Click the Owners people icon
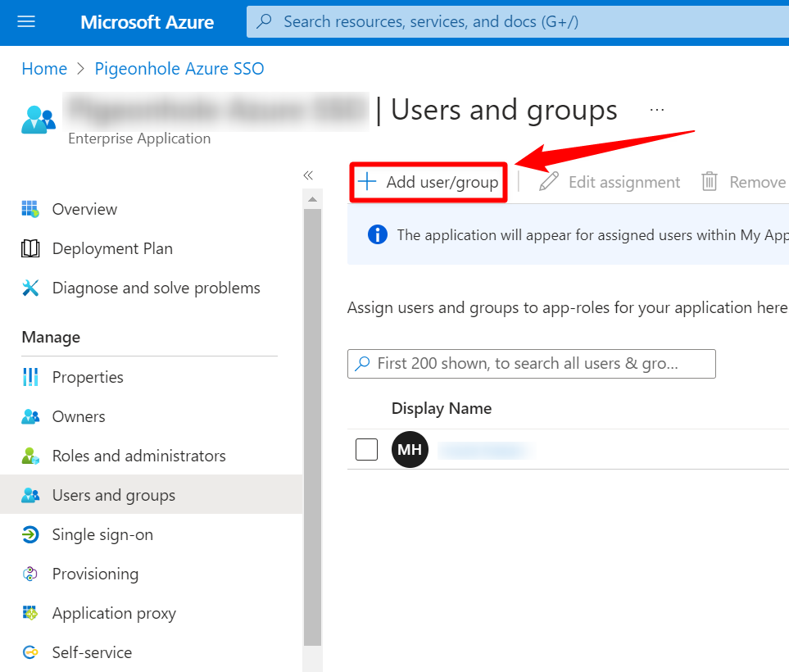 (x=30, y=416)
